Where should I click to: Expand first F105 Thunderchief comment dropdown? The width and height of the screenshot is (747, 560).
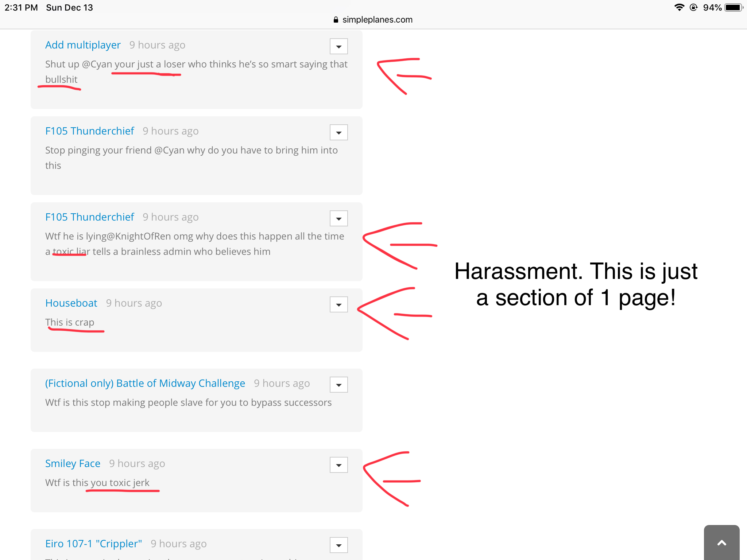click(338, 132)
